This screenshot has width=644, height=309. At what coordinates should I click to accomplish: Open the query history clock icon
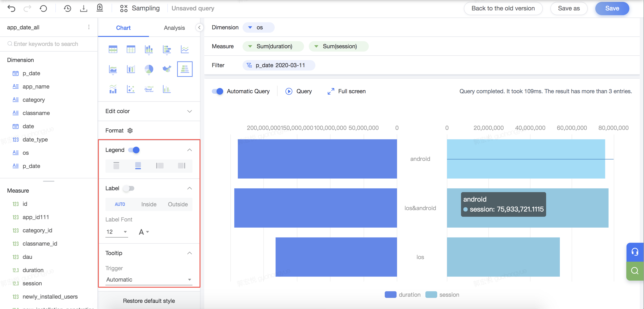(67, 8)
